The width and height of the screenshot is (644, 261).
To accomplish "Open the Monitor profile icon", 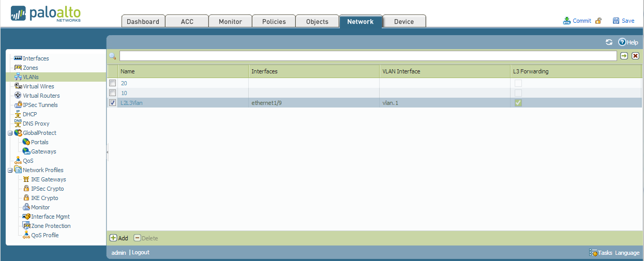I will click(x=26, y=207).
